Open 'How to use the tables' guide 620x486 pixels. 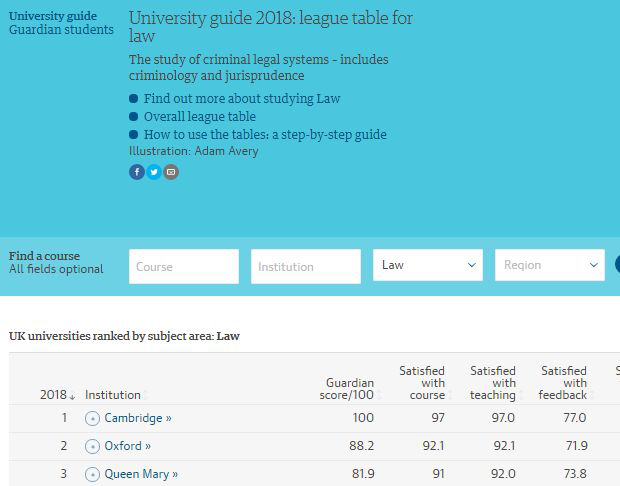click(265, 135)
